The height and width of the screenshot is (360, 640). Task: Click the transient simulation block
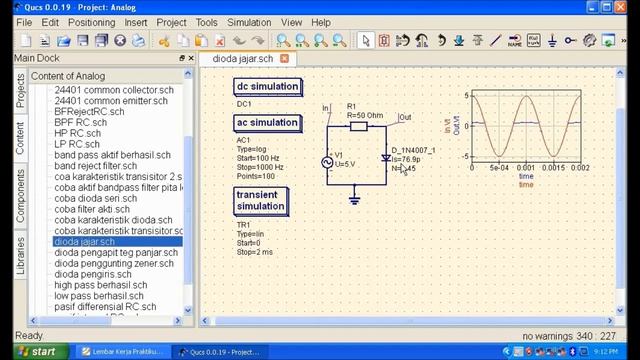261,201
